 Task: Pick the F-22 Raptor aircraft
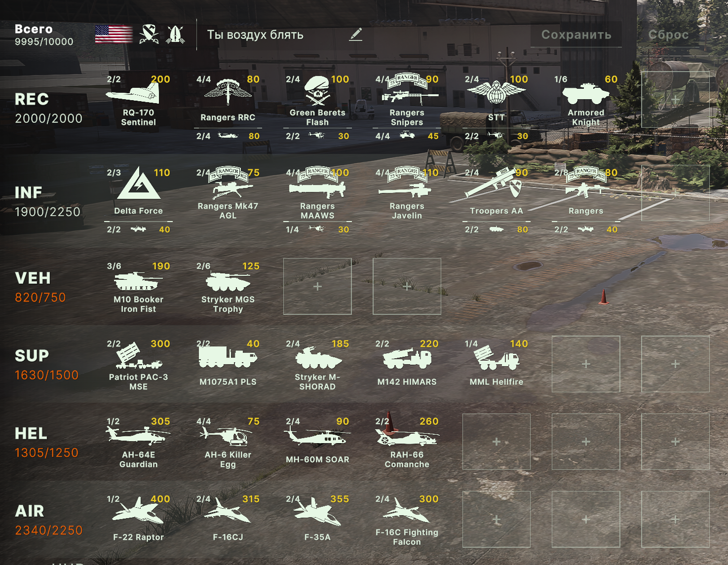click(x=139, y=519)
